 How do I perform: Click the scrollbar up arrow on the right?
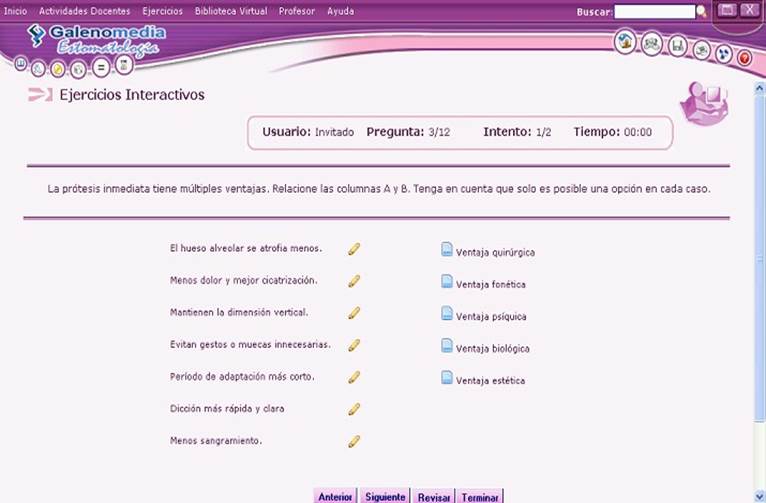(x=759, y=88)
